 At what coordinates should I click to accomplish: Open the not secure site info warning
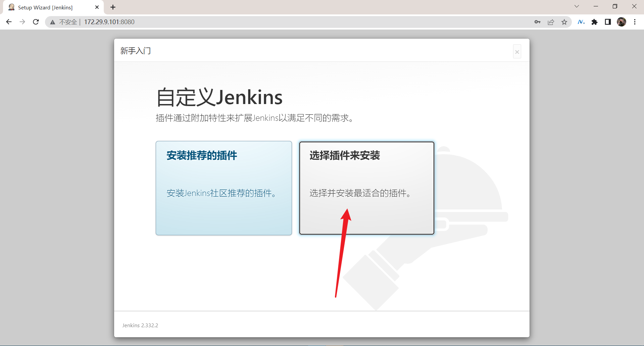pos(63,22)
